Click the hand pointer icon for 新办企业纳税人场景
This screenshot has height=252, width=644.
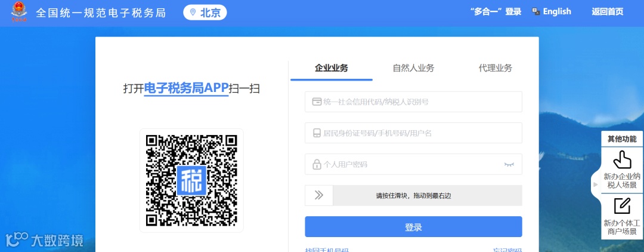click(x=622, y=160)
